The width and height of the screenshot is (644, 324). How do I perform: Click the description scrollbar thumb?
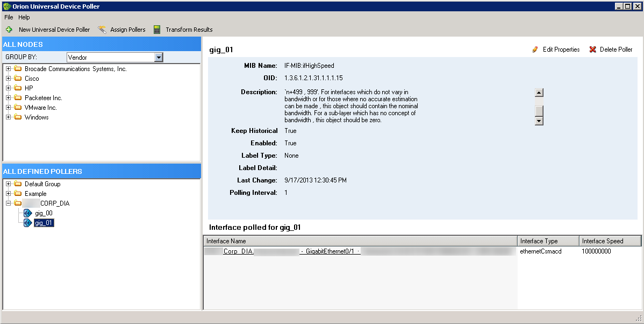539,111
